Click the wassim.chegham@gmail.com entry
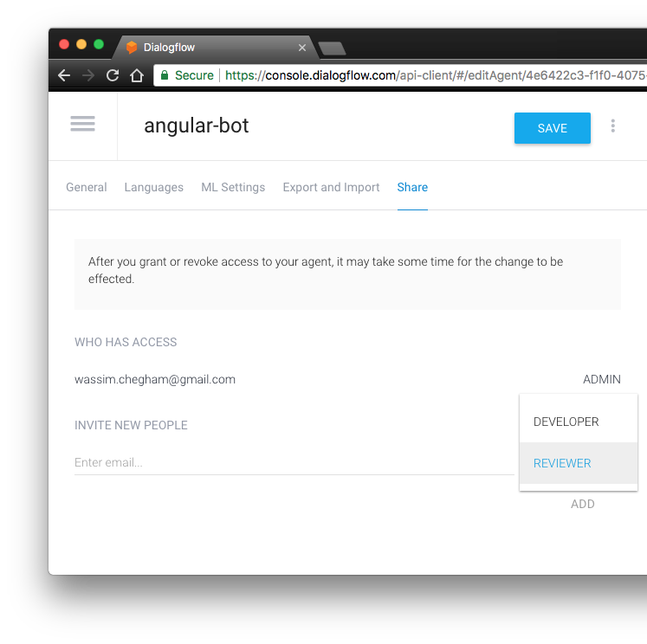The width and height of the screenshot is (647, 644). coord(155,379)
